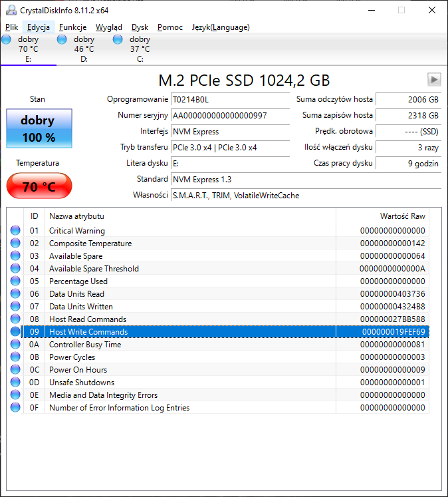Click the Nazwa atrybutu column header
This screenshot has width=448, height=497.
click(x=190, y=216)
